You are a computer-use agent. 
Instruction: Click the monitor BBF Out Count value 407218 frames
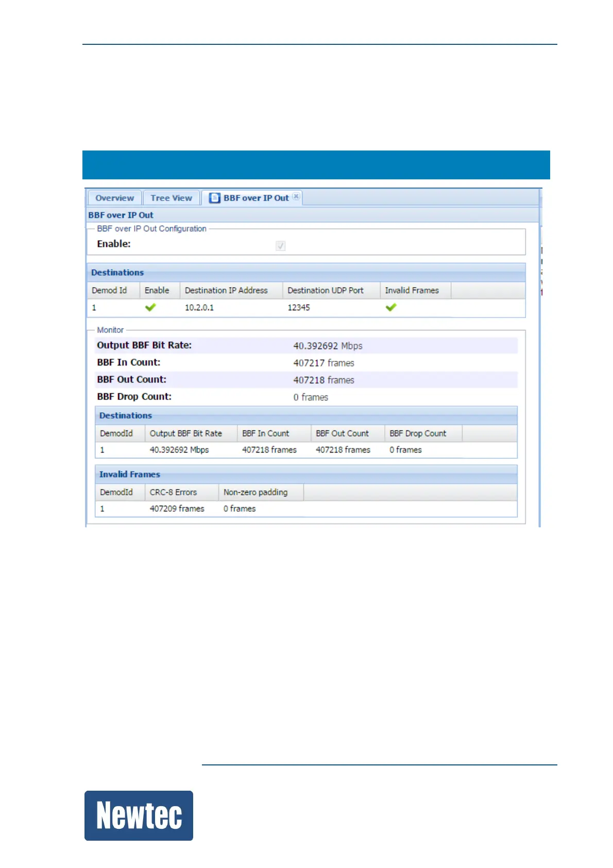(323, 380)
